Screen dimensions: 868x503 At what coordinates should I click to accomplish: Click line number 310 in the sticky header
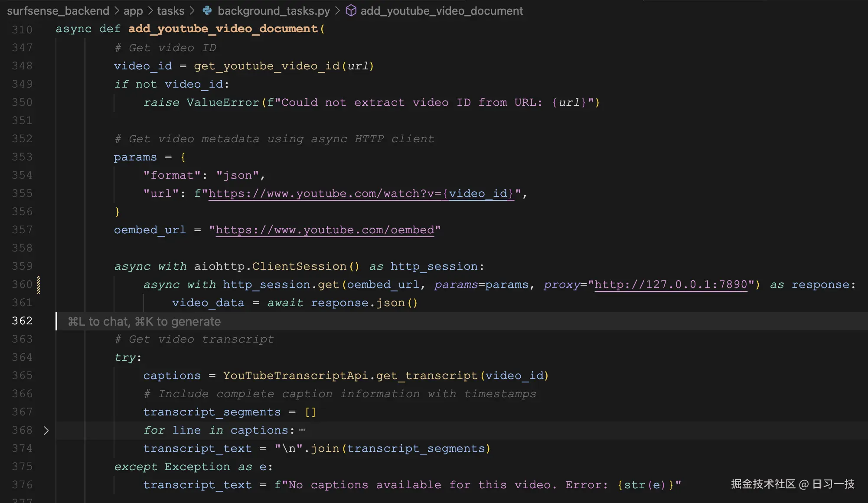(23, 29)
